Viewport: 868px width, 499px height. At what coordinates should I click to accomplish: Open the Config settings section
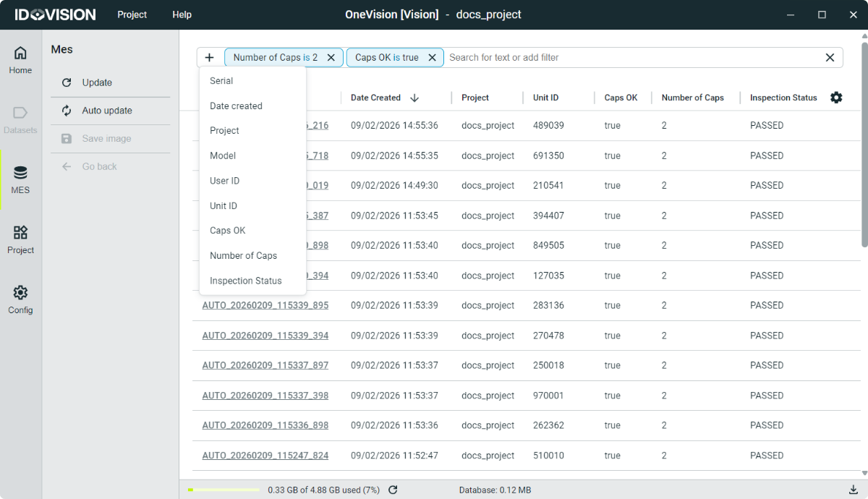tap(20, 300)
